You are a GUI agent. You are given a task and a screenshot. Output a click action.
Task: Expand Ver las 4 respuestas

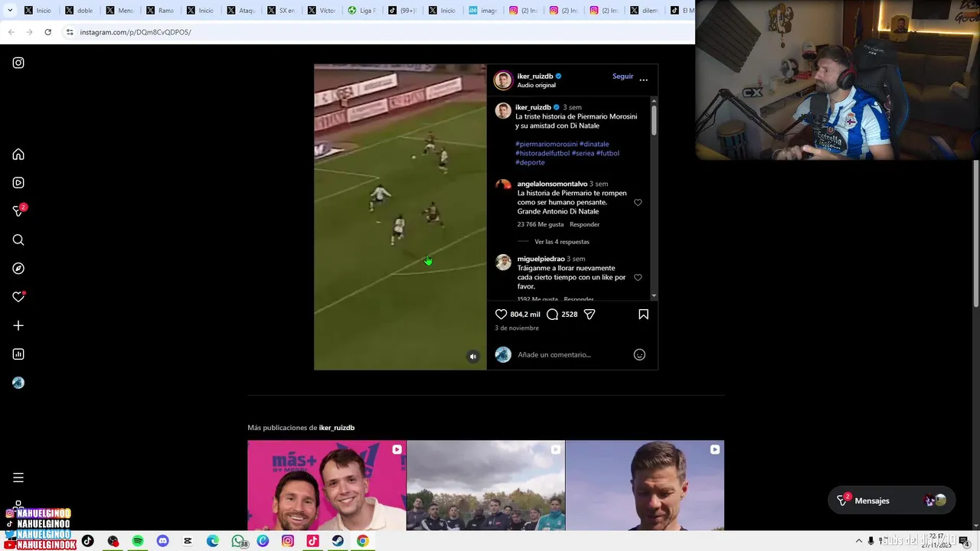[562, 242]
